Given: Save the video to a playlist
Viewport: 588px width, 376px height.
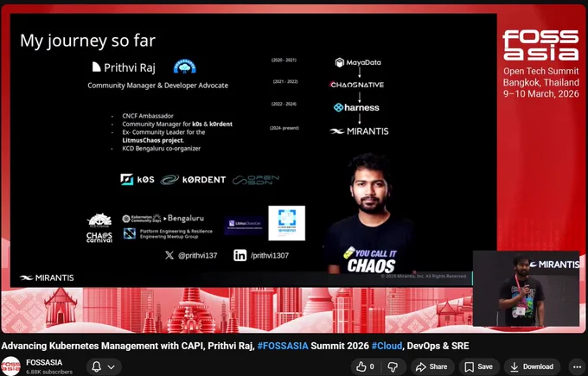Looking at the screenshot, I should [479, 366].
